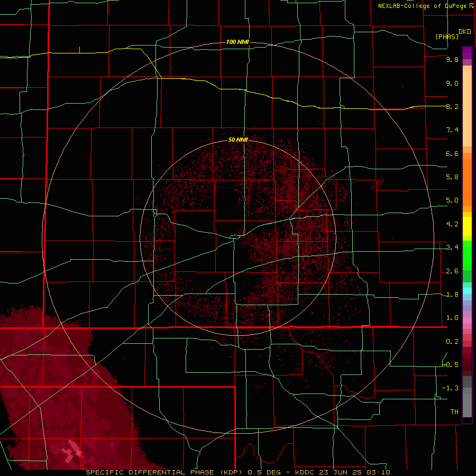Click the 1.0 legend value
This screenshot has width=476, height=476.
(x=452, y=318)
